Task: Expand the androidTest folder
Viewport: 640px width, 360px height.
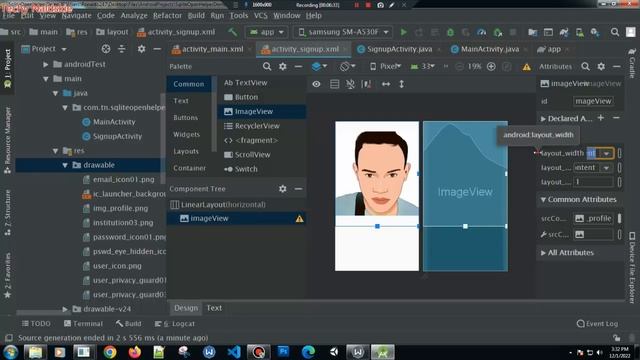Action: (x=45, y=64)
